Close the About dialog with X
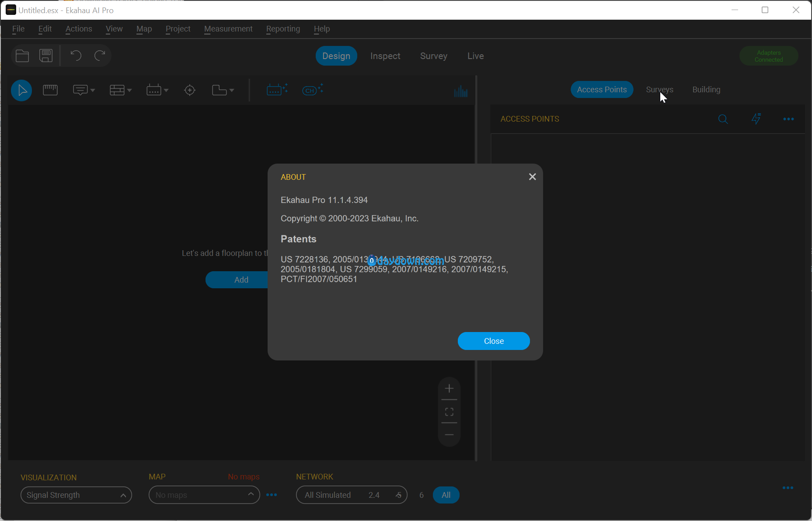Image resolution: width=812 pixels, height=521 pixels. tap(532, 177)
